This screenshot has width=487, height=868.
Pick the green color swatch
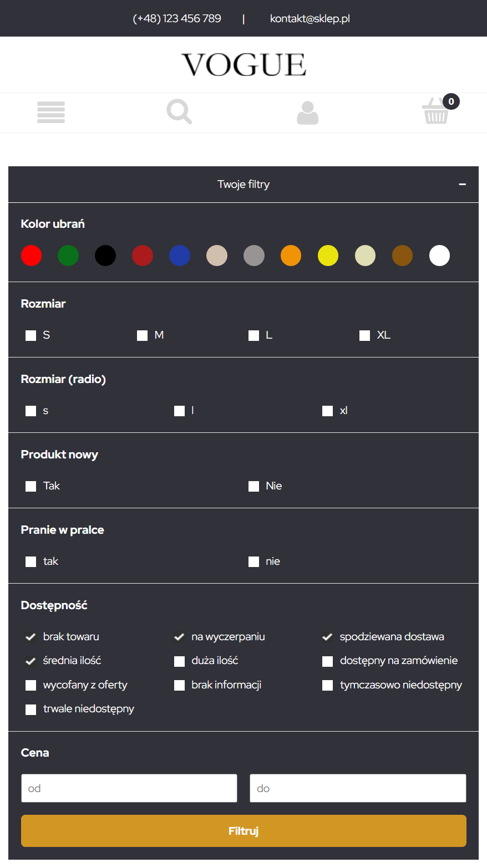pyautogui.click(x=68, y=256)
